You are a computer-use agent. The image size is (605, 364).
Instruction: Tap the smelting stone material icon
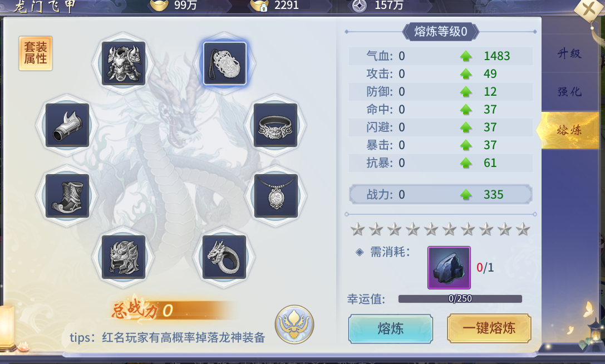click(x=449, y=268)
